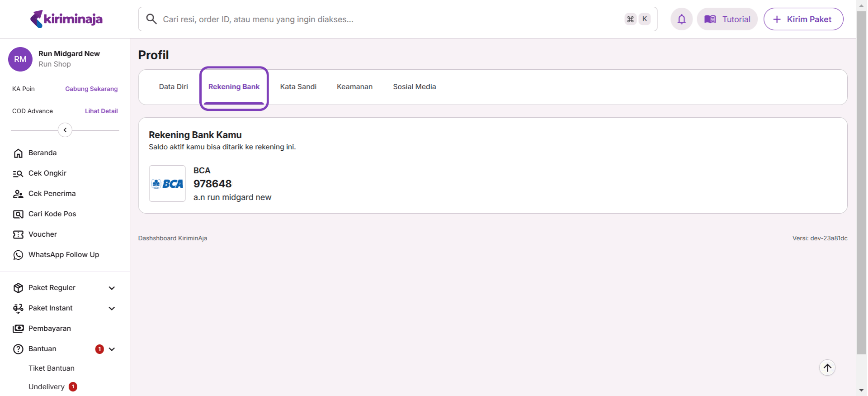Click the search input field
Viewport: 868px width, 396px height.
tap(389, 19)
